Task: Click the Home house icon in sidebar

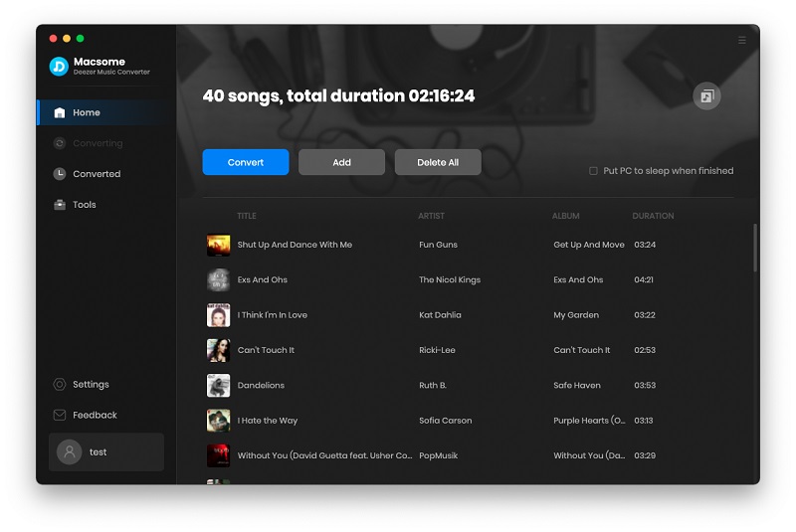Action: (60, 112)
